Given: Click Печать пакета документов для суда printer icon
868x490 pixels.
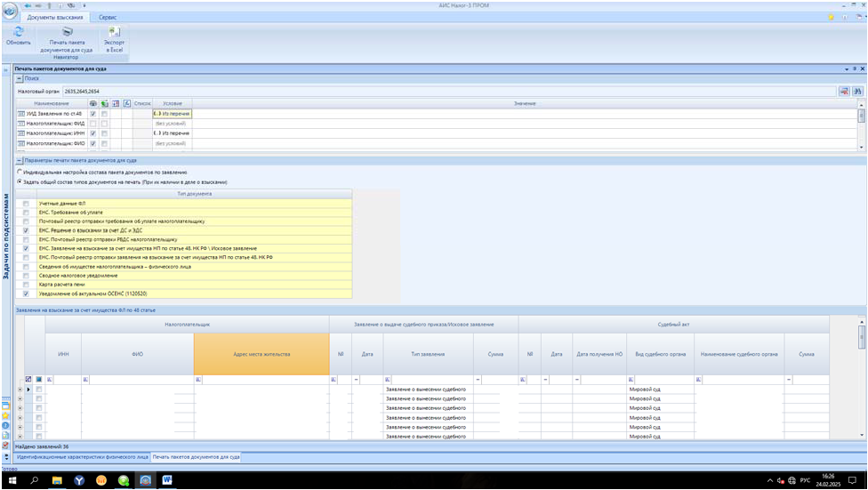Looking at the screenshot, I should point(67,31).
